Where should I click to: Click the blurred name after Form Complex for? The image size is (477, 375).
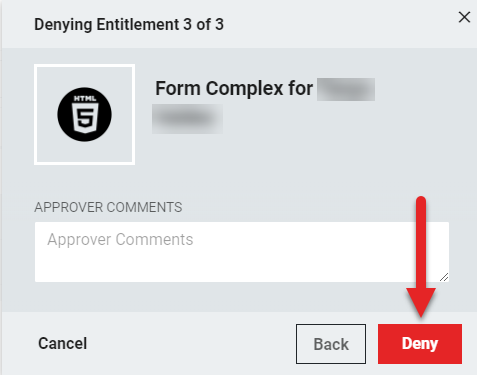[346, 89]
